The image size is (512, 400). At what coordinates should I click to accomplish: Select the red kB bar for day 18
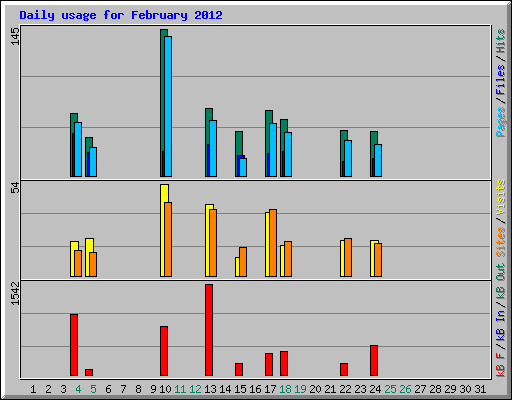[x=284, y=363]
